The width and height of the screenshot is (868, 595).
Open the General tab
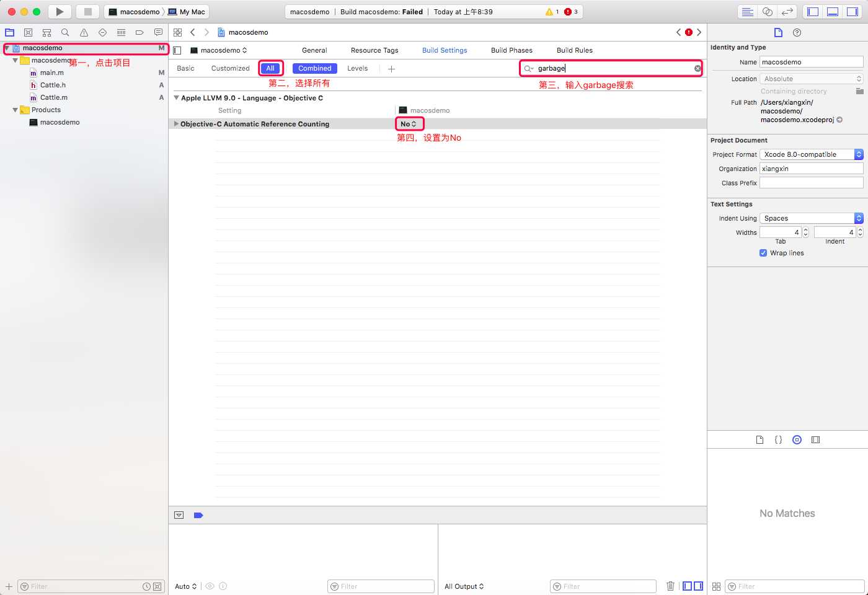(314, 50)
